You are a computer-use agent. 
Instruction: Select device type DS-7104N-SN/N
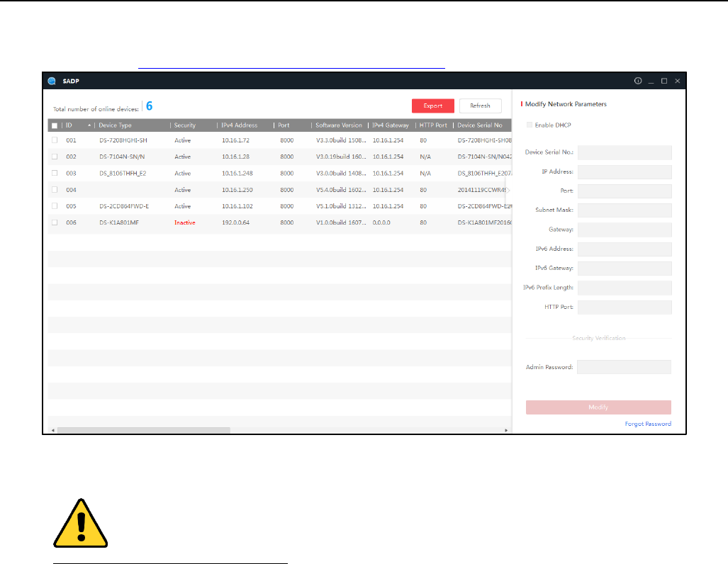[x=122, y=157]
